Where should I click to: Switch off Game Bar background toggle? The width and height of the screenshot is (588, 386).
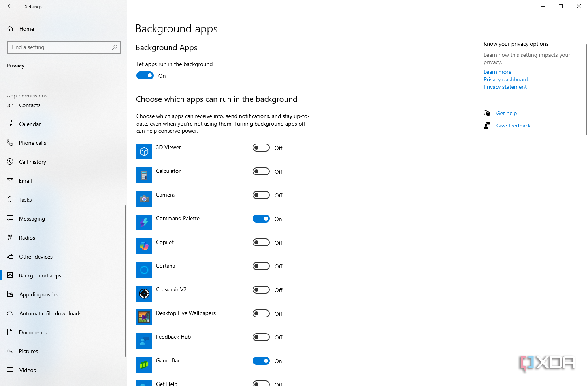click(261, 361)
